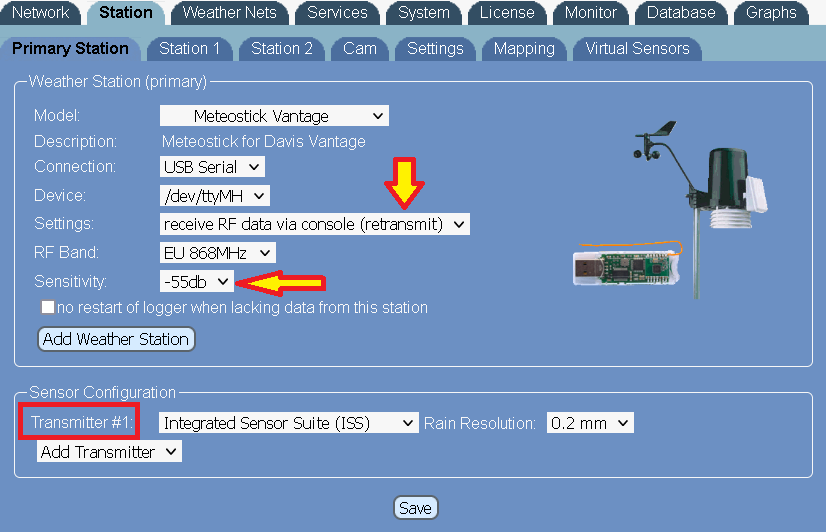Click the Settings label beside retransmit dropdown

64,224
